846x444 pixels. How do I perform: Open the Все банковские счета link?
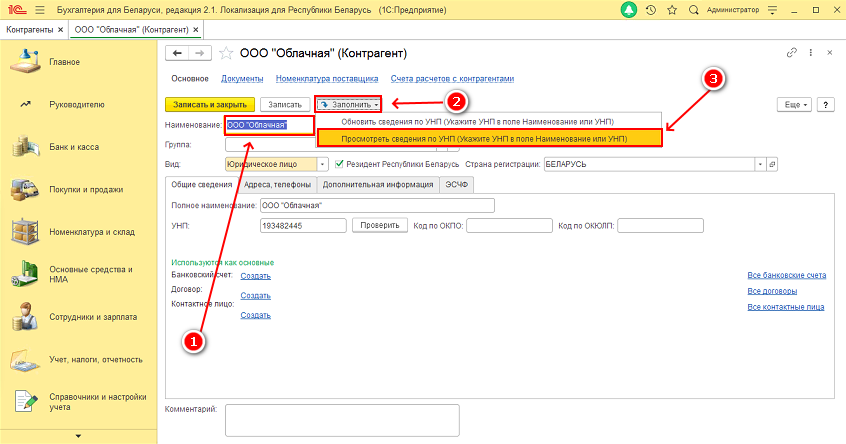click(787, 275)
